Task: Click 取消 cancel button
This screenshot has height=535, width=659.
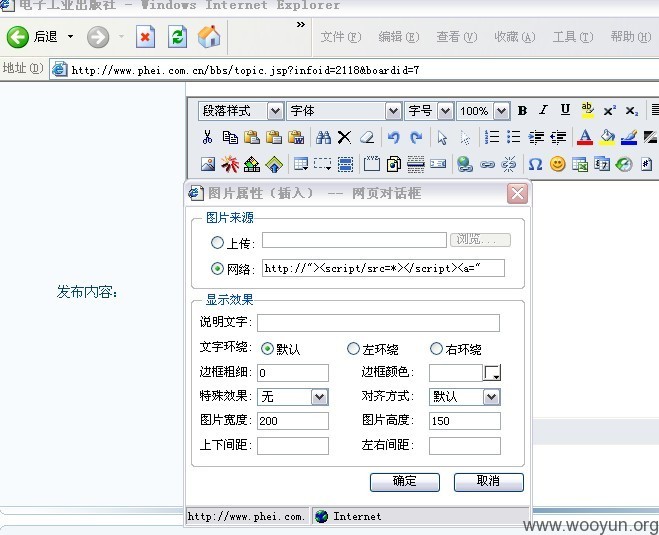Action: [x=489, y=482]
